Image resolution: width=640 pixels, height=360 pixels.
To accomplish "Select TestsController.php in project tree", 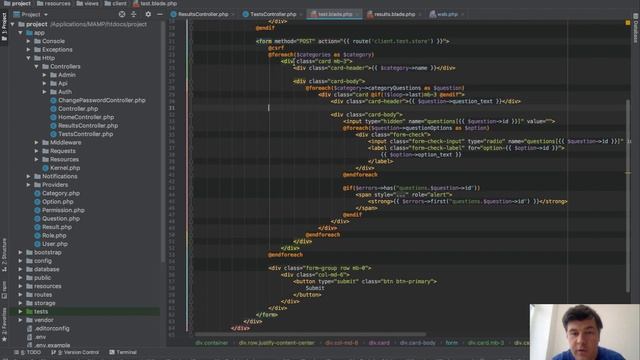I will (81, 134).
